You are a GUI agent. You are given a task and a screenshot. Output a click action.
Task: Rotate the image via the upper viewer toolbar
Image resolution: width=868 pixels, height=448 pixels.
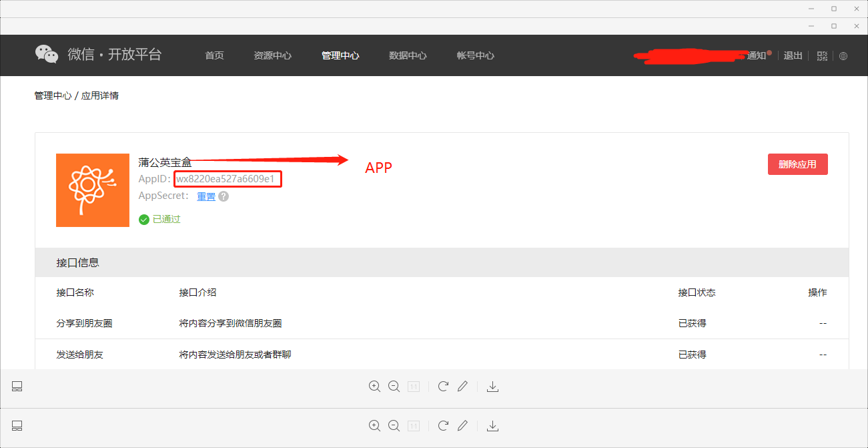(443, 387)
